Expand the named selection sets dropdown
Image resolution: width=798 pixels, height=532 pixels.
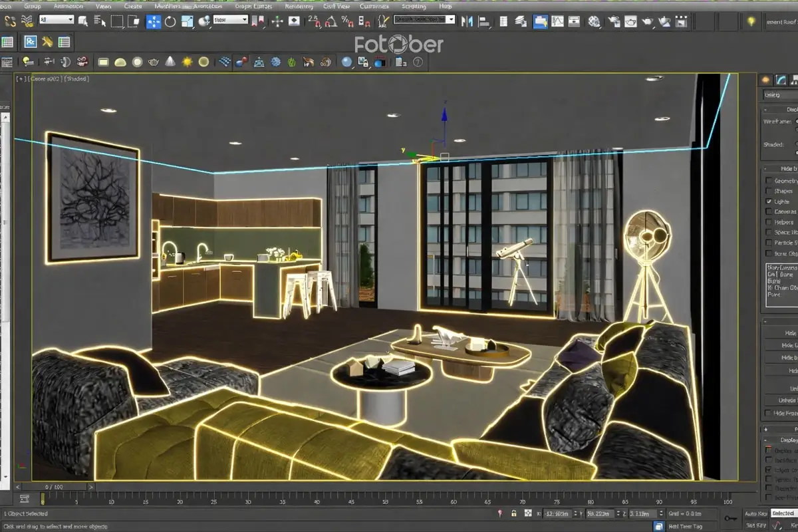tap(424, 20)
